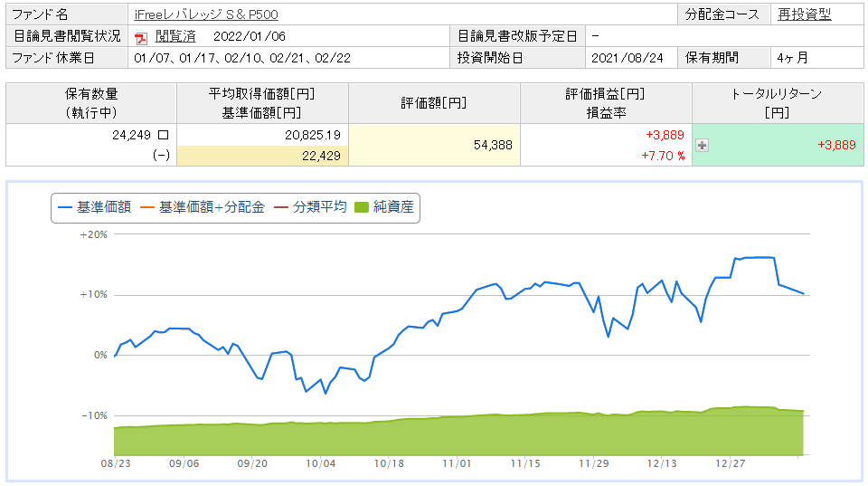Toggle 基準価額 blue line legend entry
Screen dimensions: 868x486
pos(95,207)
